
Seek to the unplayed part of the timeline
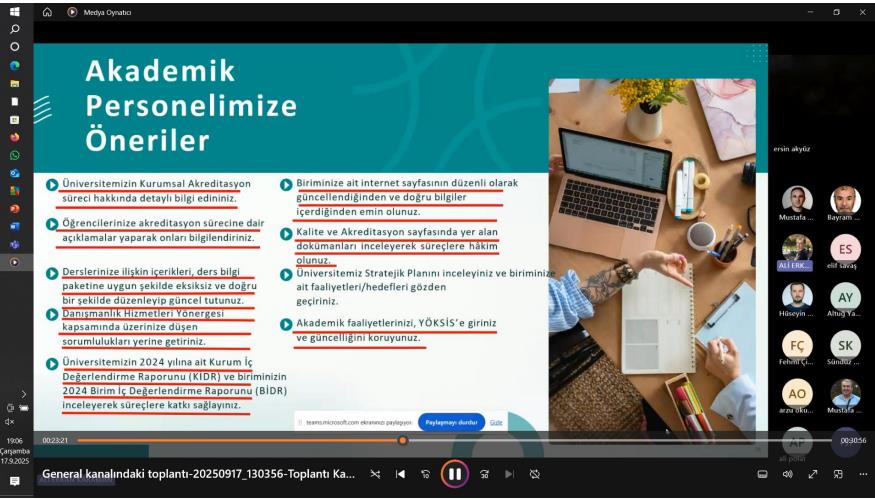pos(619,440)
